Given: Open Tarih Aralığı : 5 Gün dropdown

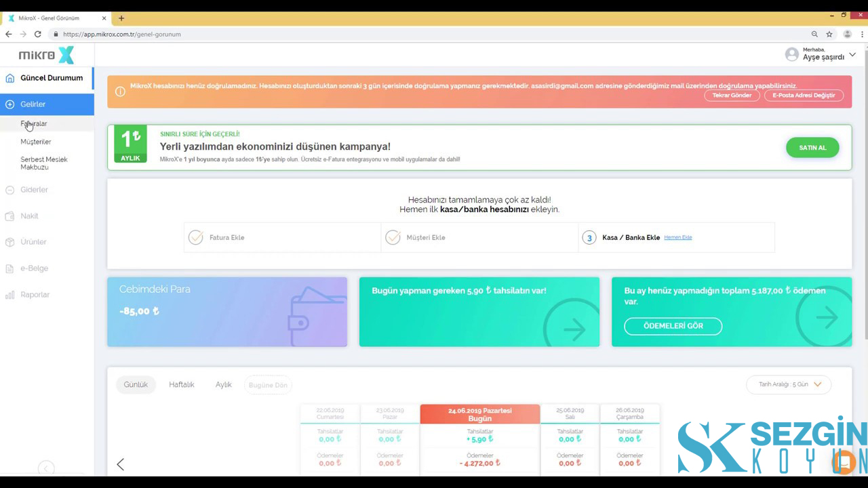Looking at the screenshot, I should (x=789, y=384).
